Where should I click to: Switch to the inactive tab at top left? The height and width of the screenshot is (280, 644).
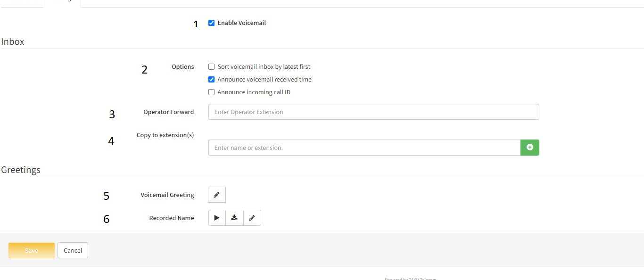click(x=22, y=2)
